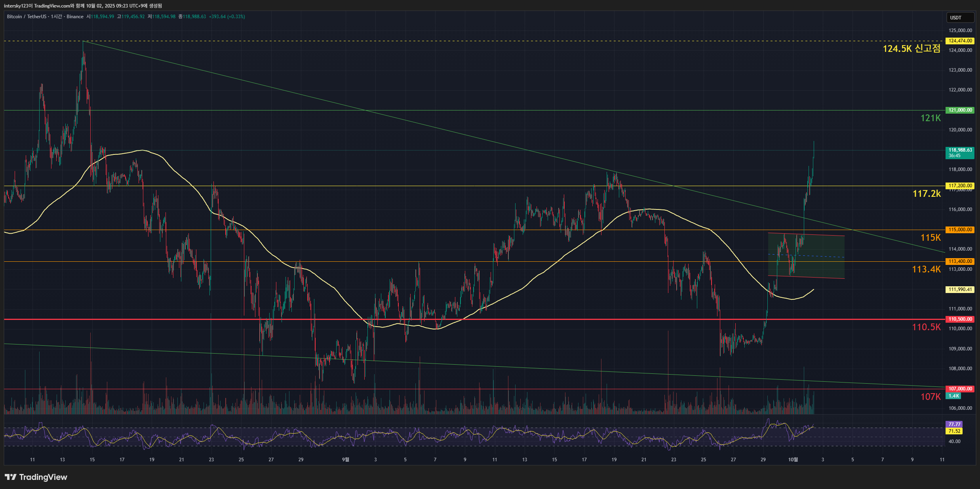Viewport: 980px width, 489px height.
Task: Click the 124,474.00 yellow price label
Action: coord(960,41)
